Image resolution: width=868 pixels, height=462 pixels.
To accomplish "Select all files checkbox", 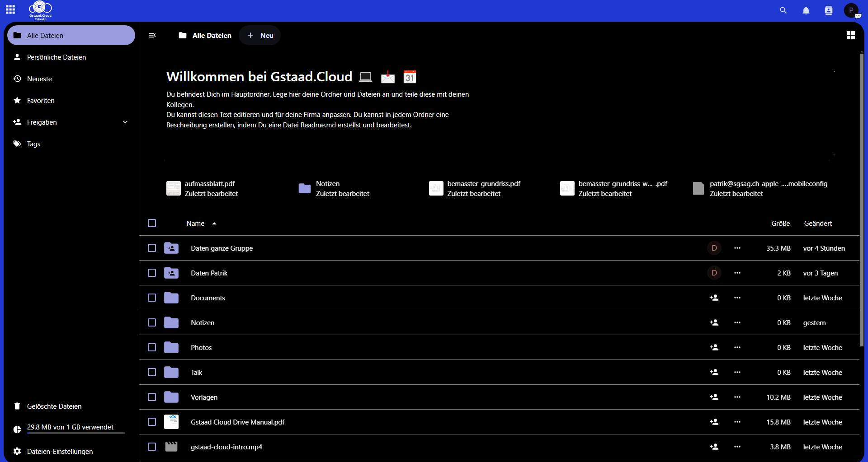I will [152, 224].
